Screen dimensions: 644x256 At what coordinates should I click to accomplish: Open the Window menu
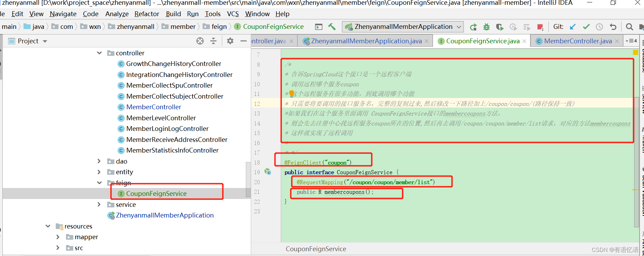coord(257,14)
